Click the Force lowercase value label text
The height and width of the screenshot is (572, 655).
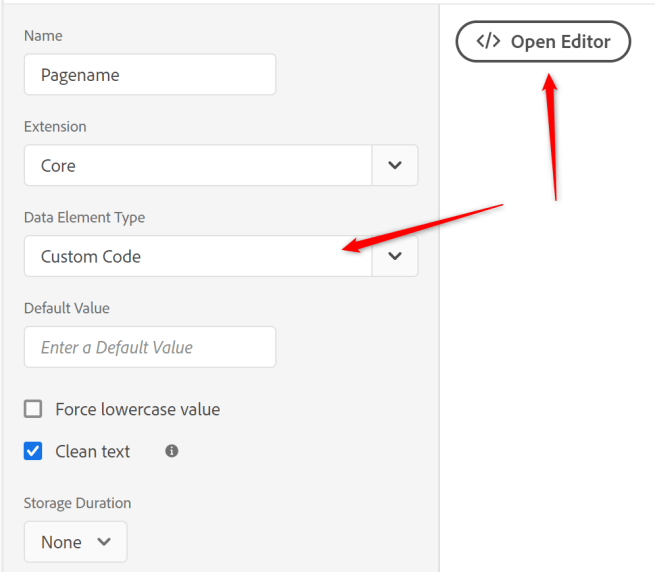point(137,409)
